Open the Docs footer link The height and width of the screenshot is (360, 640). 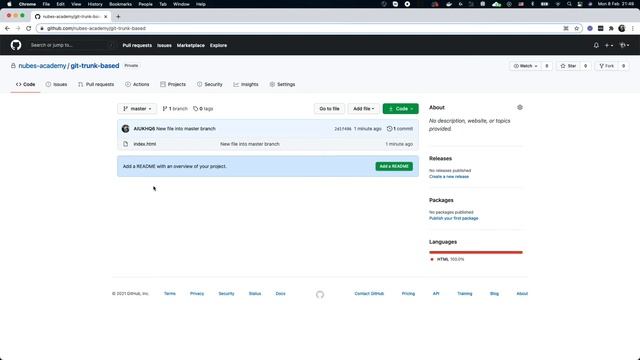pyautogui.click(x=280, y=293)
